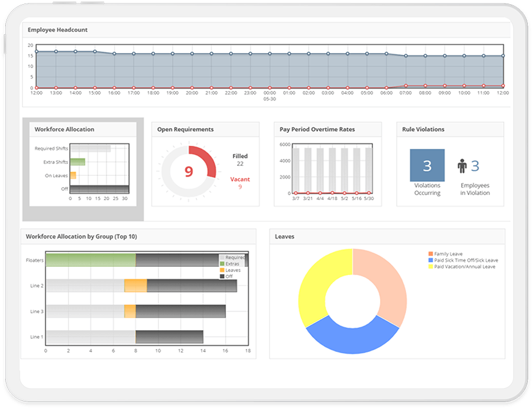This screenshot has width=532, height=408.
Task: Click the person icon in Rule Violations
Action: point(462,166)
